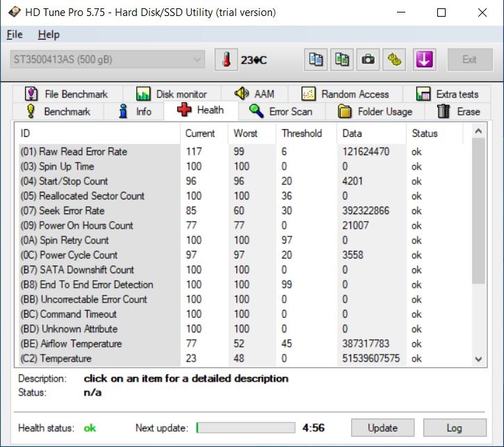Click the scroll up arrow of attribute list
Image resolution: width=504 pixels, height=447 pixels.
coord(478,131)
